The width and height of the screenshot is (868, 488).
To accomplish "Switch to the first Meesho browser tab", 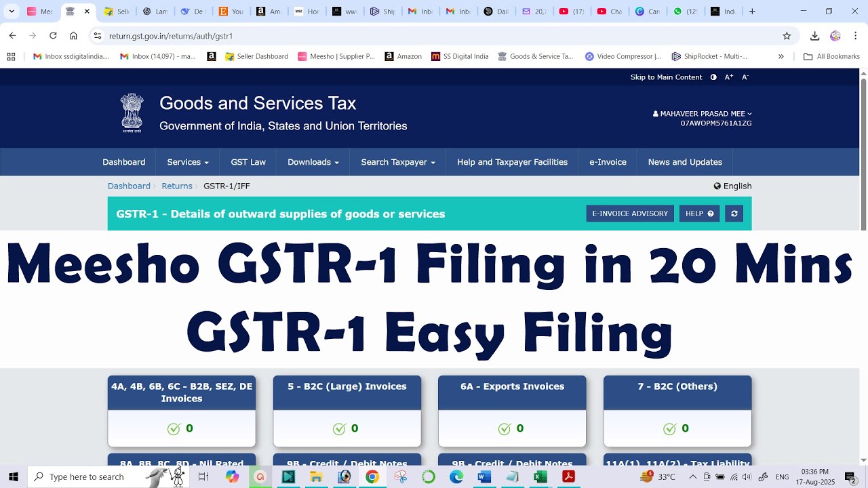I will coord(39,12).
